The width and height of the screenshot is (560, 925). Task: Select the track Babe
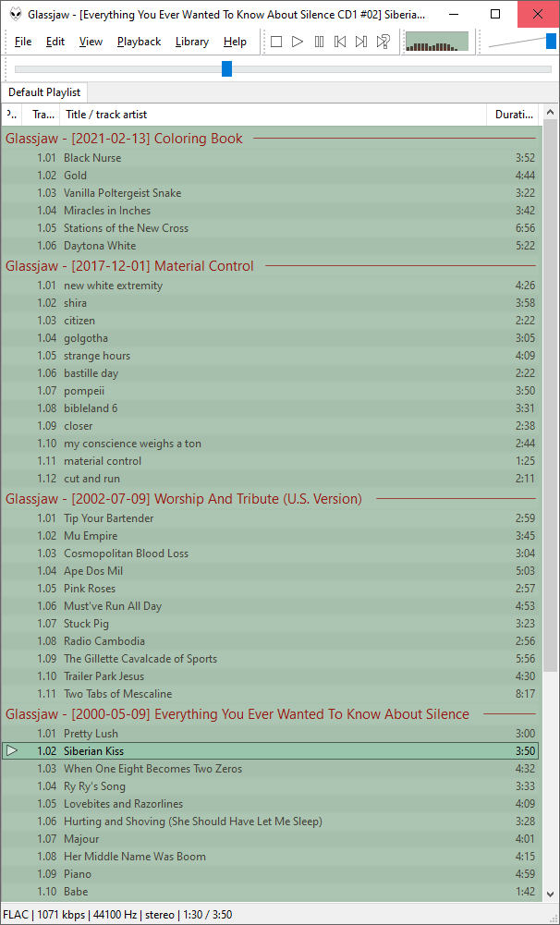point(272,892)
